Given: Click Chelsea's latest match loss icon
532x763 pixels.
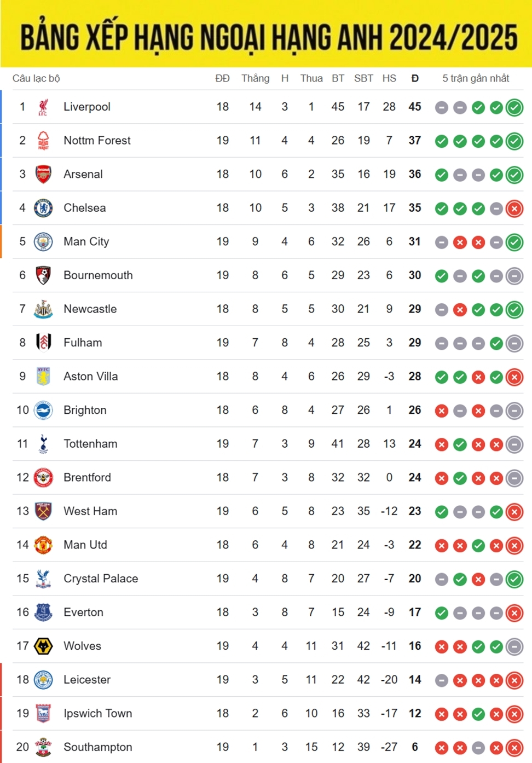Looking at the screenshot, I should tap(514, 209).
